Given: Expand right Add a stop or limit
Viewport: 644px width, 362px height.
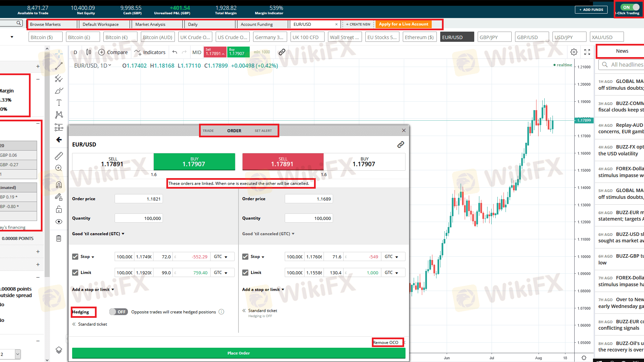Looking at the screenshot, I should (263, 290).
